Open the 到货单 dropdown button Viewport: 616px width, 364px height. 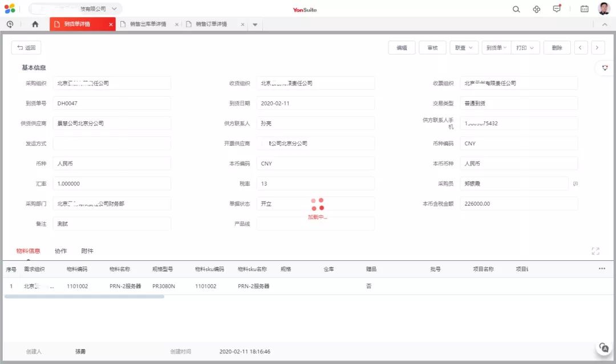(496, 48)
